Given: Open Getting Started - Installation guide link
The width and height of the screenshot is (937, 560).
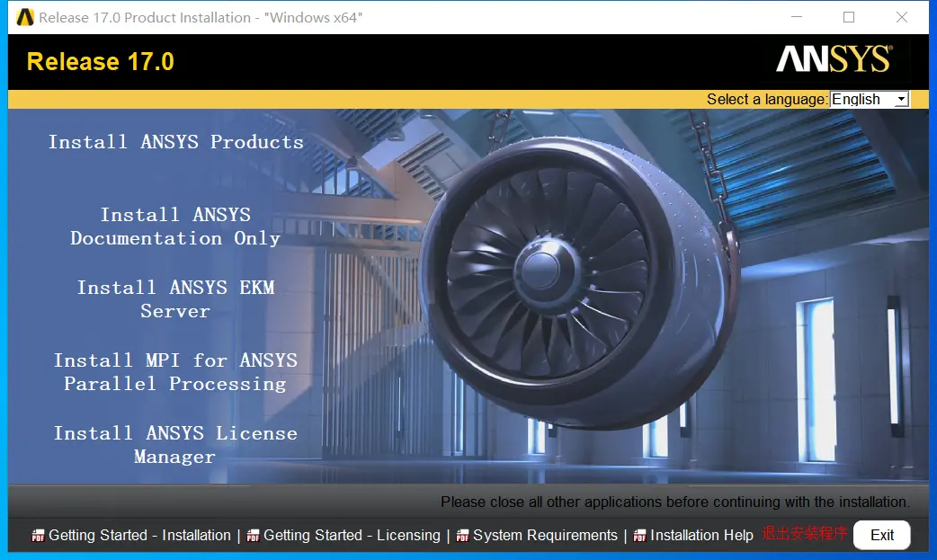Looking at the screenshot, I should (140, 536).
